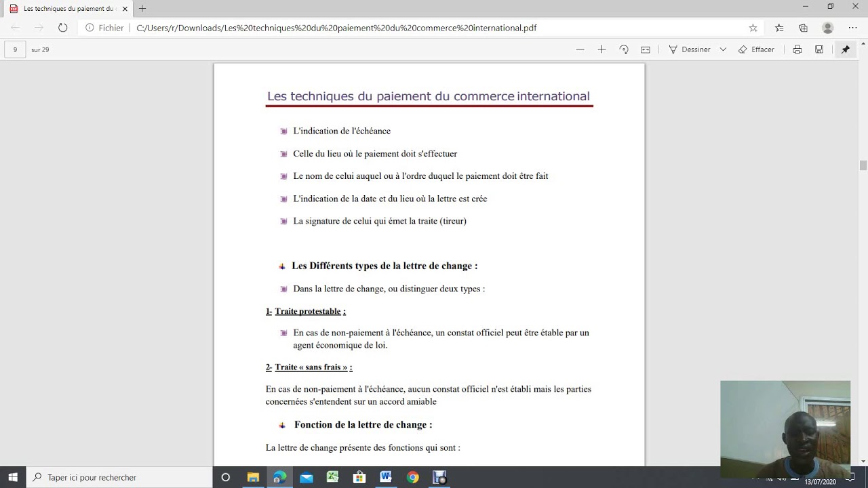Open the Mail app from the taskbar

click(x=306, y=477)
